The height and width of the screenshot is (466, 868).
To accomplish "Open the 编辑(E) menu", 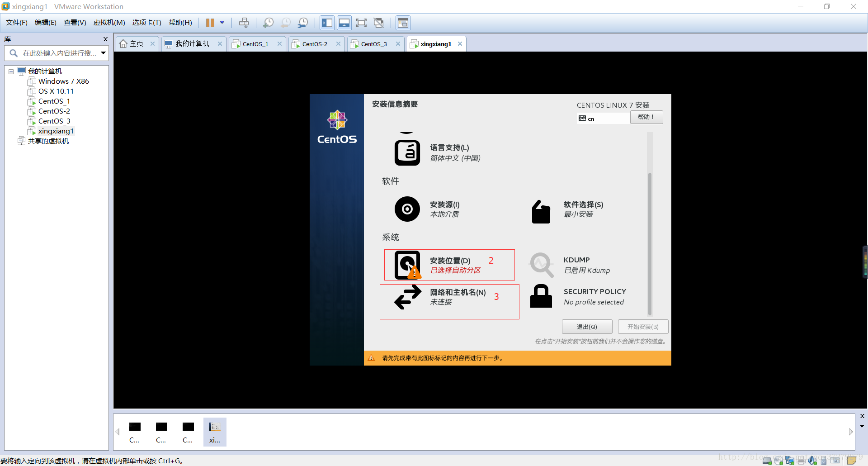I will (x=46, y=23).
